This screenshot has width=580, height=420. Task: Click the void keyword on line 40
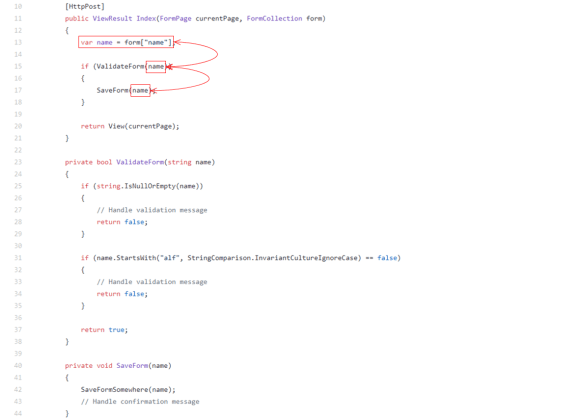(x=104, y=366)
